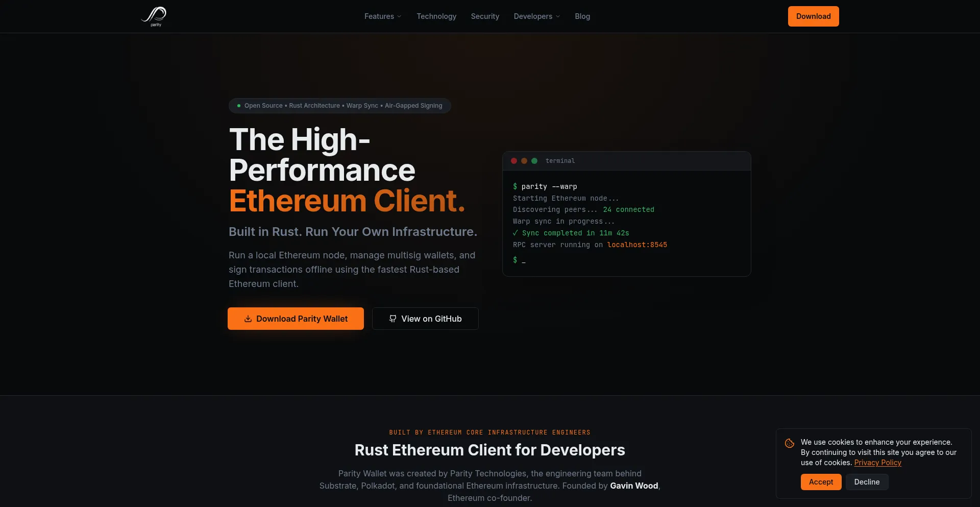This screenshot has width=980, height=507.
Task: Click the 'Ethereum Client.' orange headline
Action: [347, 201]
